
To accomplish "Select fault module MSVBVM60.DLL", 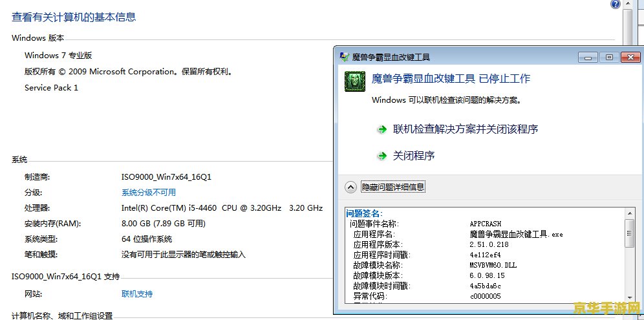I will click(493, 265).
